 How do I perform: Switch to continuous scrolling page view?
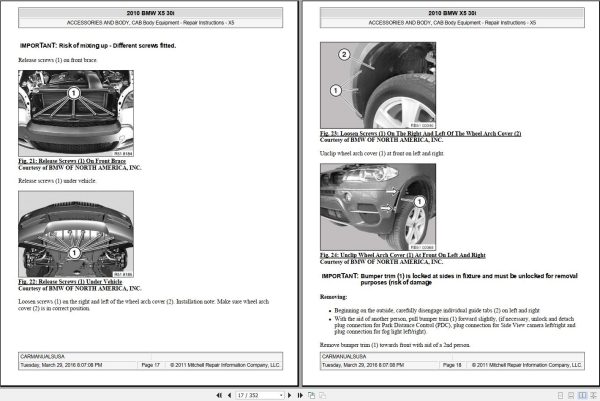click(571, 395)
